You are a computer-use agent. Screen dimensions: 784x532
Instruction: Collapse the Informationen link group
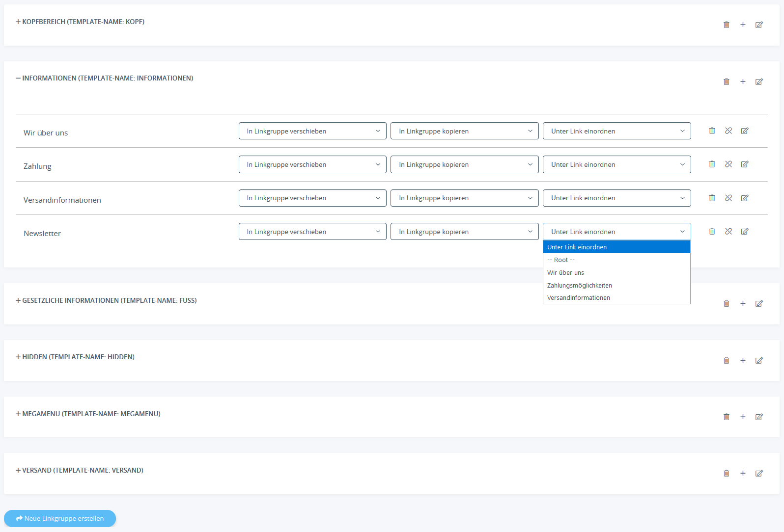(x=104, y=78)
